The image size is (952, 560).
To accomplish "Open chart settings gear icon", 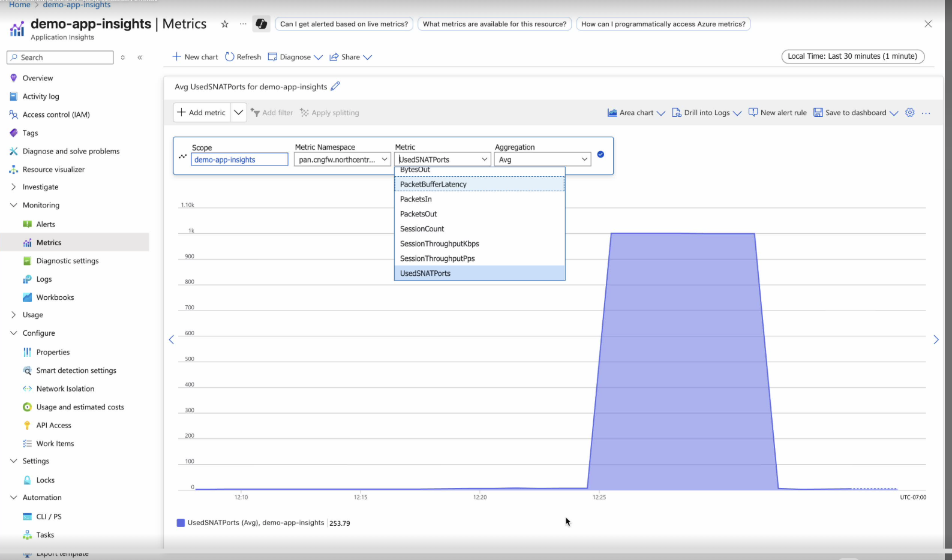I will point(909,113).
